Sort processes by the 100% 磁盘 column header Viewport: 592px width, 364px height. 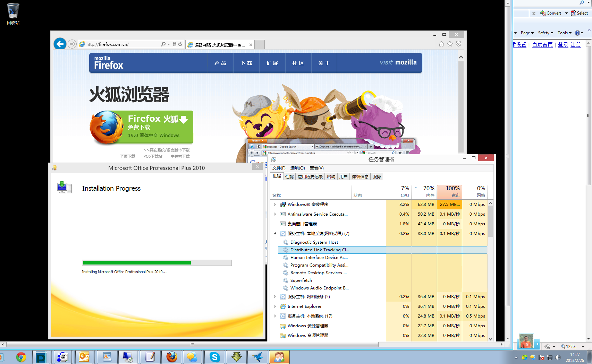449,191
